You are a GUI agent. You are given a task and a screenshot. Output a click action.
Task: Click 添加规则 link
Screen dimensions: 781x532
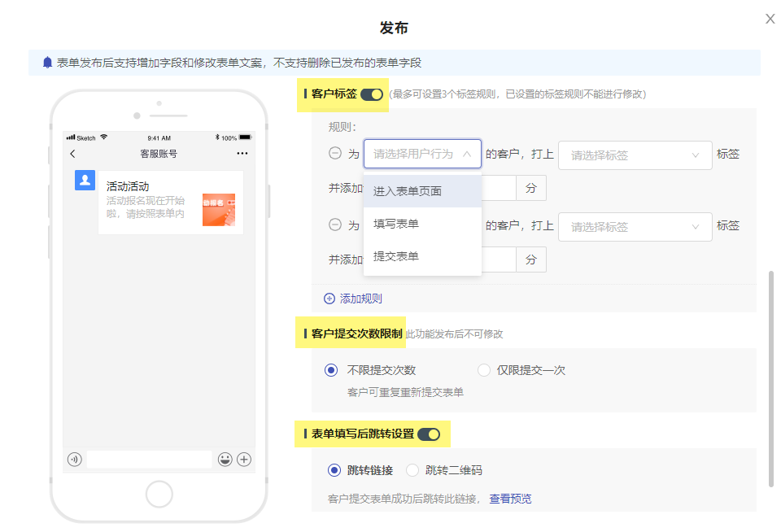361,299
